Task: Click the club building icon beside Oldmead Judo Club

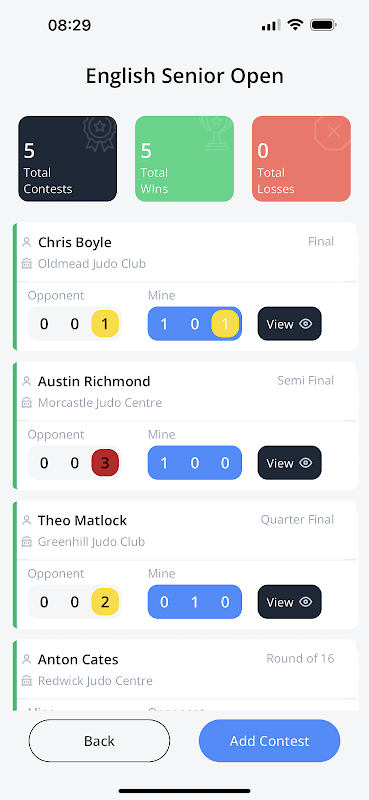Action: pos(27,264)
